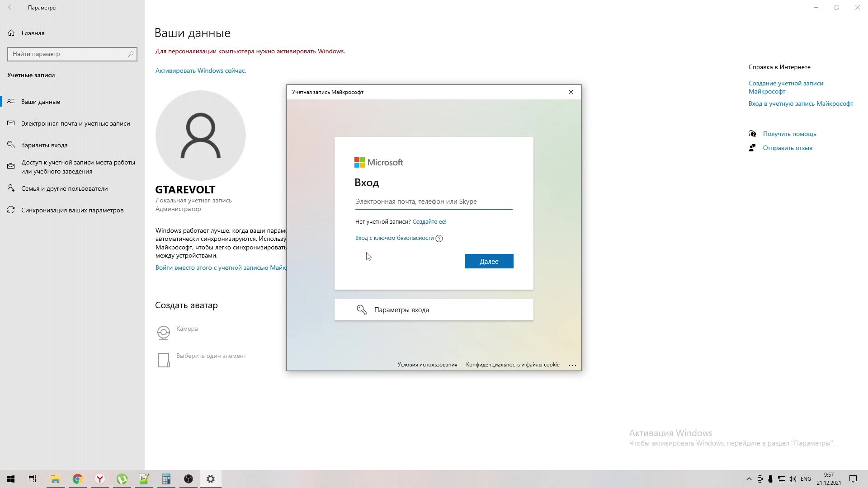
Task: Click the search magnifier icon in settings search
Action: [131, 54]
